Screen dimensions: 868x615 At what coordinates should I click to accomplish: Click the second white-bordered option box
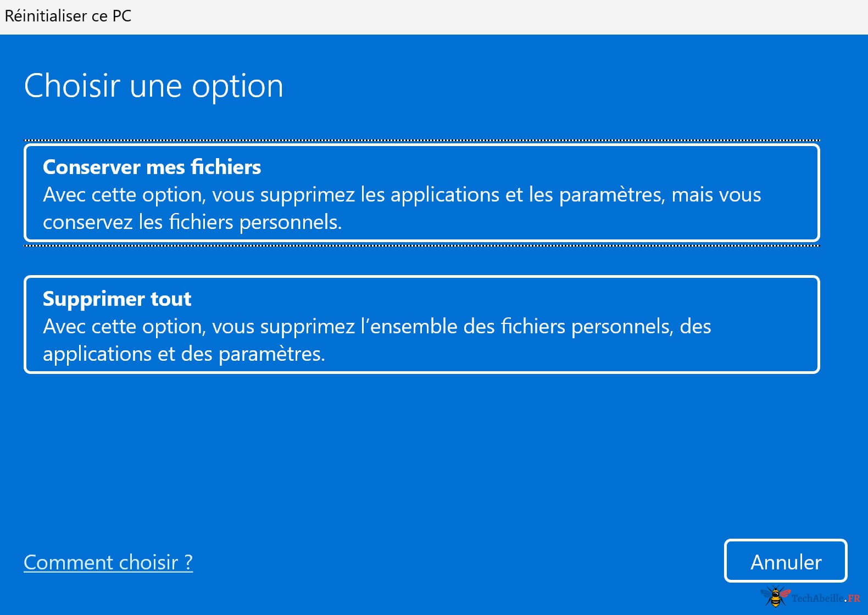coord(421,325)
